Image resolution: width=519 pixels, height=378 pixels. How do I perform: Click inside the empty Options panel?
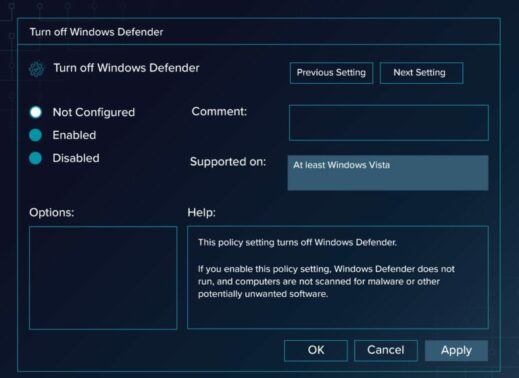click(103, 278)
